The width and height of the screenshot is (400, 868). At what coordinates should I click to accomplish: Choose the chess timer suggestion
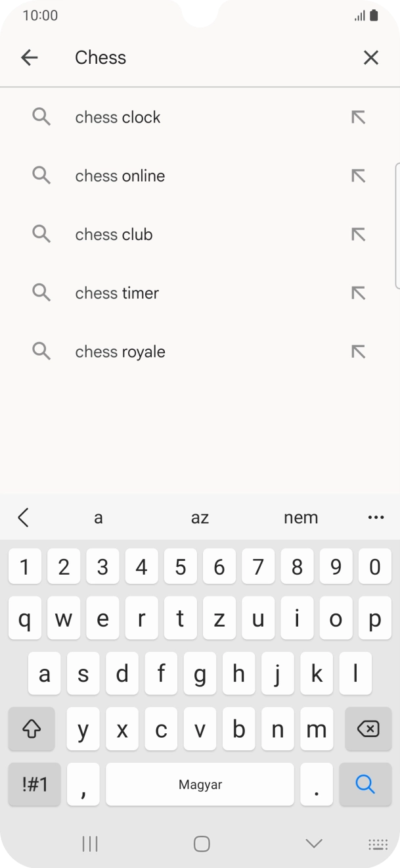[x=117, y=293]
